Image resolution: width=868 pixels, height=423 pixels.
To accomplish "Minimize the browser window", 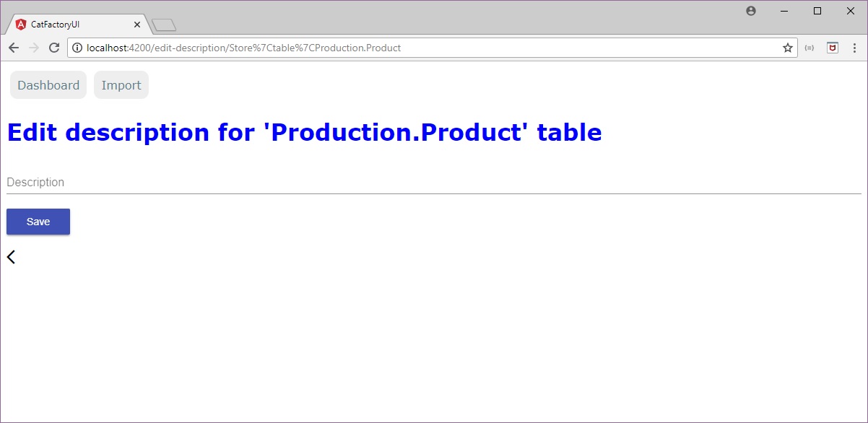I will 784,11.
